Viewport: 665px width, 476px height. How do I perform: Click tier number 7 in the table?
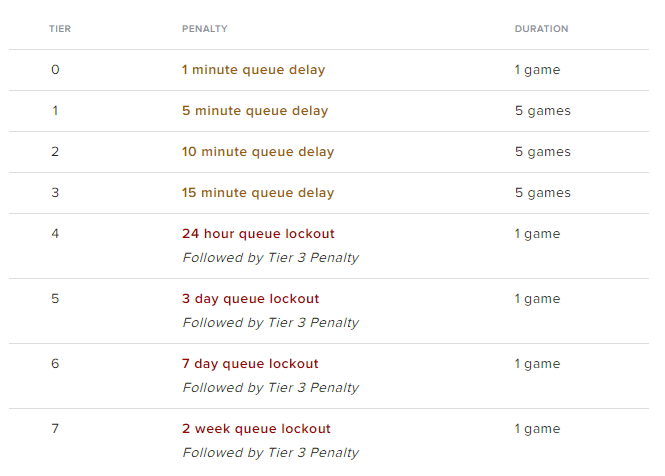point(55,429)
